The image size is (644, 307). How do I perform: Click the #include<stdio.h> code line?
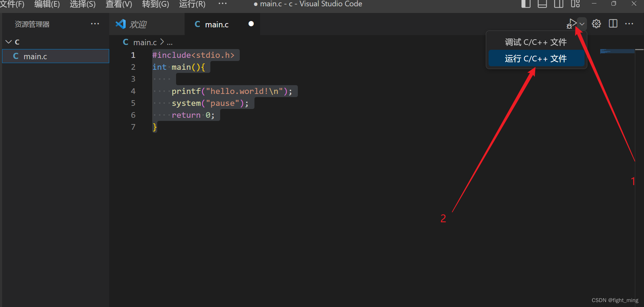point(193,55)
